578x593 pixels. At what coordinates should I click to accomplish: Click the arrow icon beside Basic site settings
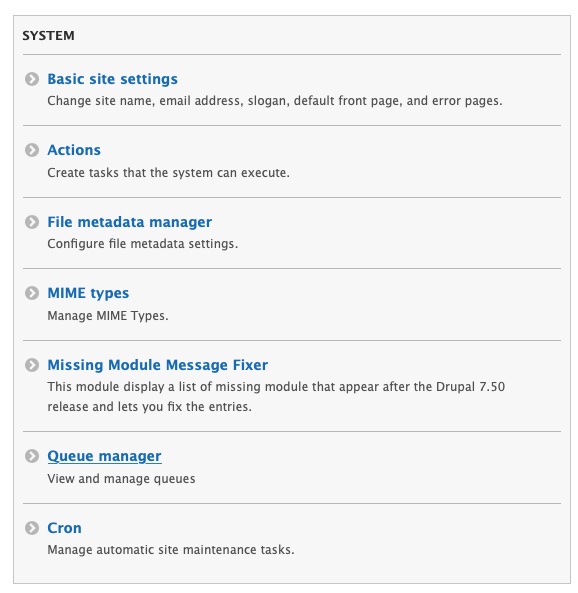32,79
